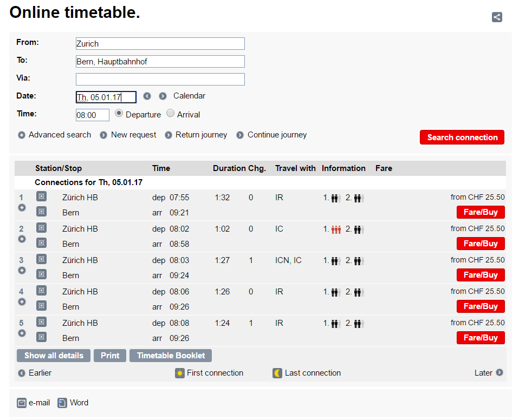
Task: Click Fare/Buy for the 08:08 connection
Action: 481,338
